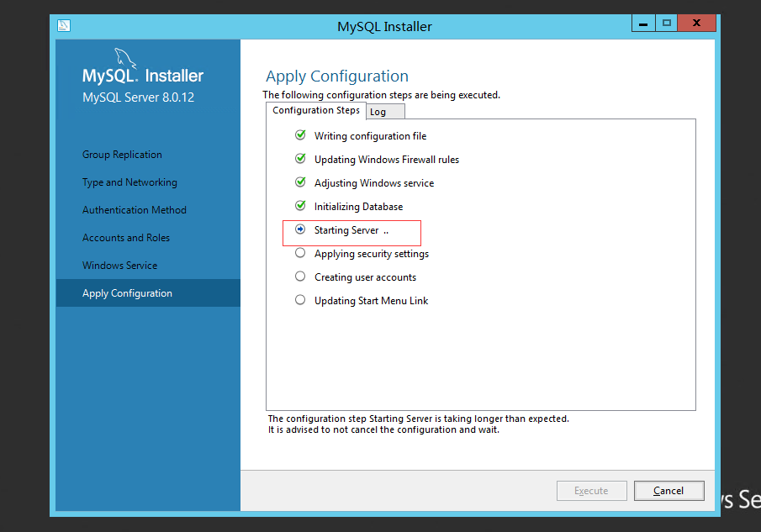Go to Accounts and Roles step
This screenshot has width=761, height=532.
[125, 238]
